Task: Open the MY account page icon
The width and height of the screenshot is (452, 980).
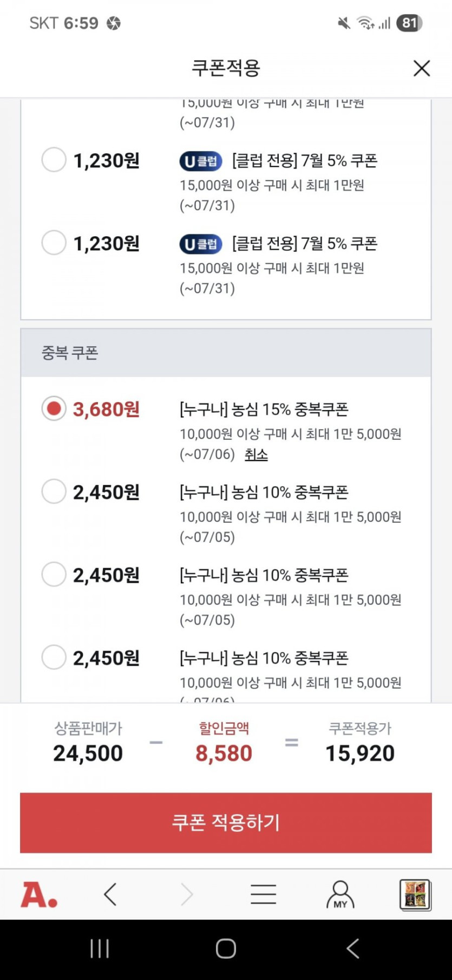Action: pos(340,894)
